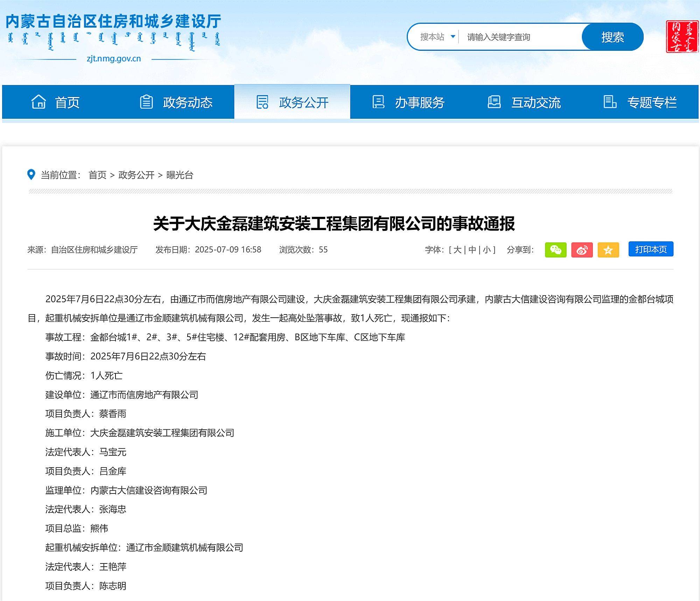This screenshot has height=601, width=700.
Task: Click the document icon next to 政务公开
Action: click(262, 102)
